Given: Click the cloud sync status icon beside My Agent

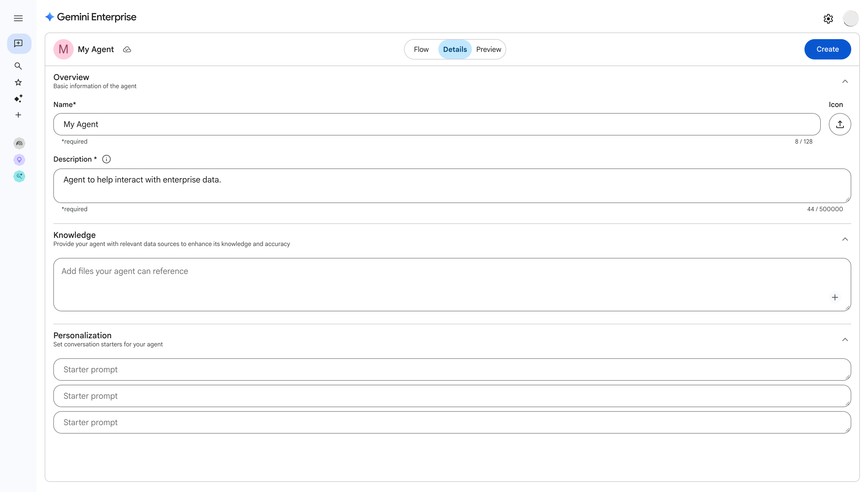Looking at the screenshot, I should pos(127,49).
